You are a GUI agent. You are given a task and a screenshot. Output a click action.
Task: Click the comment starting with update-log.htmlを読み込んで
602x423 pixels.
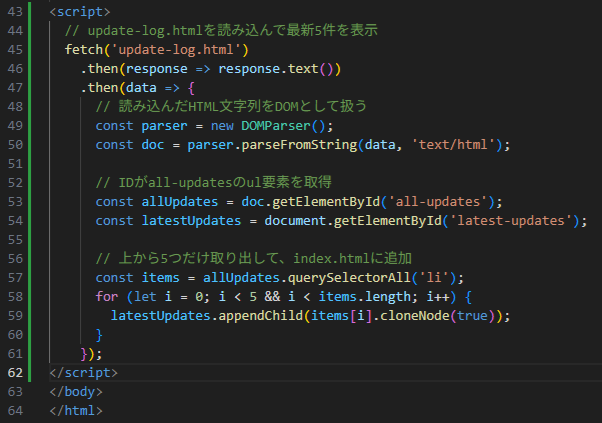click(221, 31)
